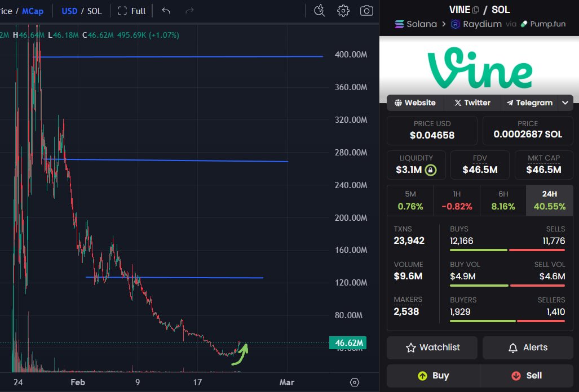The width and height of the screenshot is (579, 392).
Task: Add VINE to Watchlist
Action: point(432,348)
